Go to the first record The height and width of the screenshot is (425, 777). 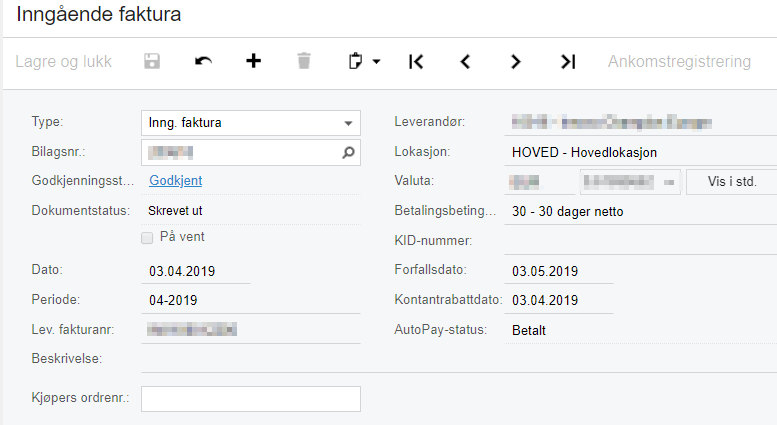[416, 61]
